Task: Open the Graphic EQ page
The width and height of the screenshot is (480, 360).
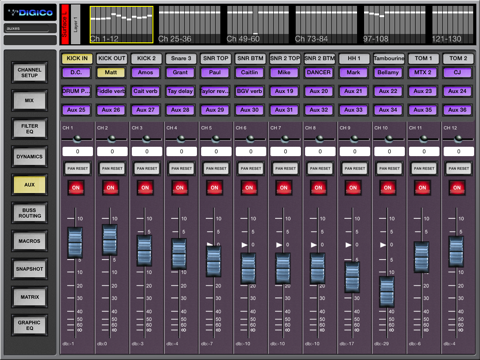Action: pos(30,325)
